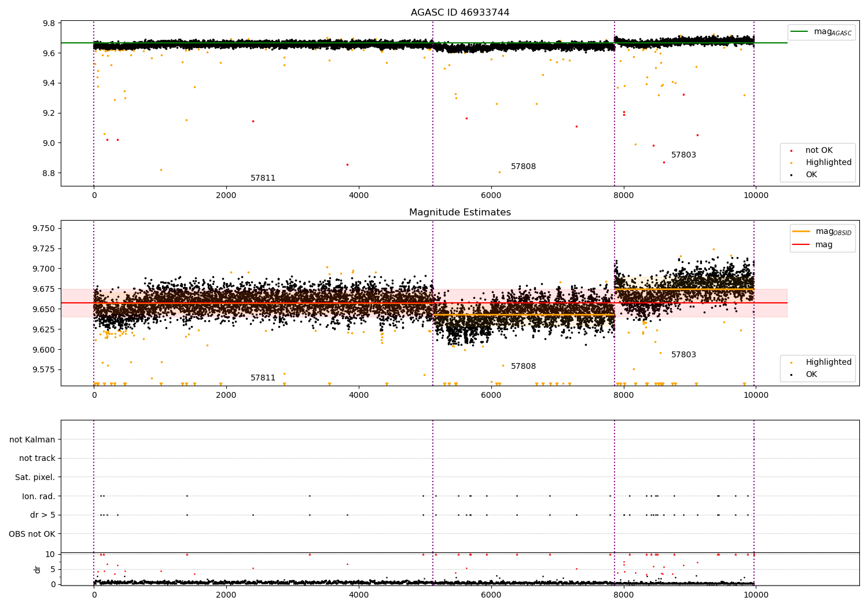
Task: Click the 10 tick on the dr axis
Action: (x=50, y=555)
